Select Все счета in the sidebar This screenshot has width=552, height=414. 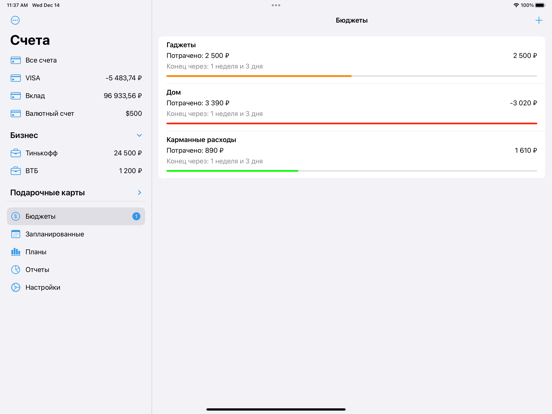(x=76, y=61)
